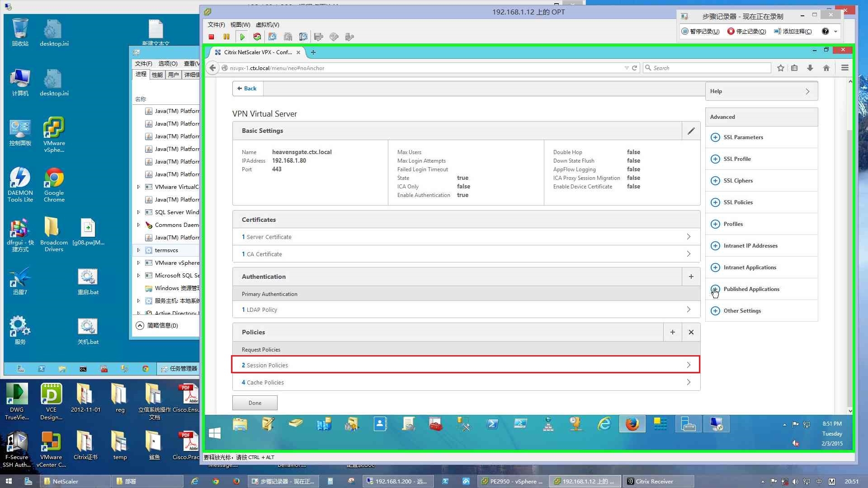Add Other Settings from Advanced panel
Screen dimensions: 868x488
715,311
